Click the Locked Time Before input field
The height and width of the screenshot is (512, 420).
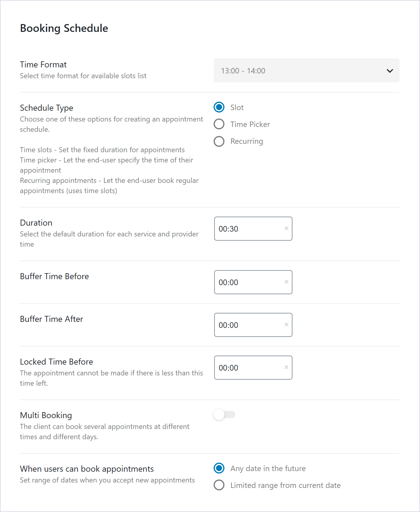[x=253, y=368]
